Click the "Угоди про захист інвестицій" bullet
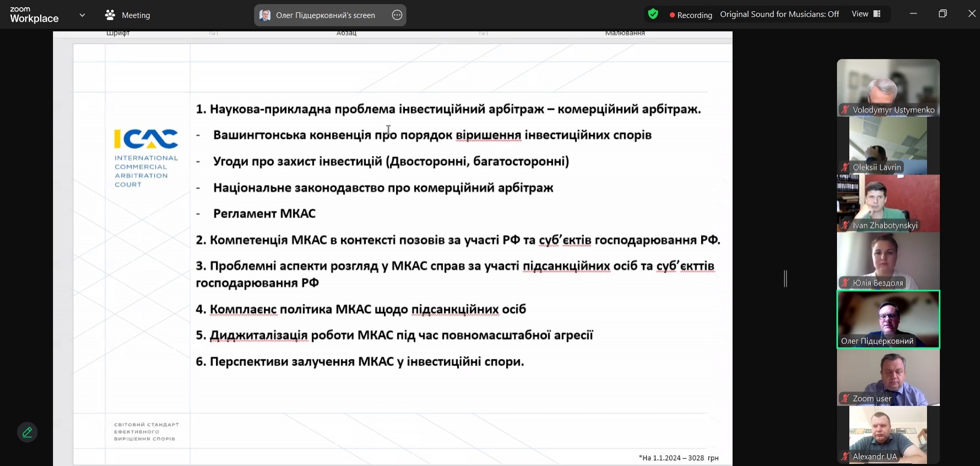The width and height of the screenshot is (980, 466). click(x=391, y=162)
